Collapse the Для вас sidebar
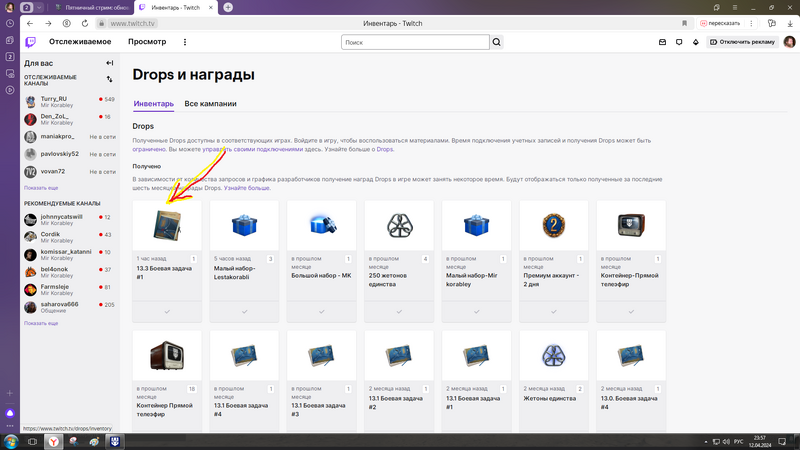800x450 pixels. pyautogui.click(x=110, y=63)
